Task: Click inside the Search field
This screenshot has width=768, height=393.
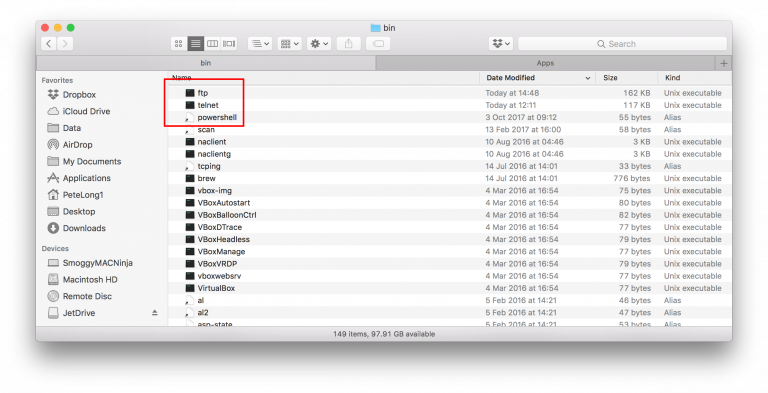Action: point(622,44)
